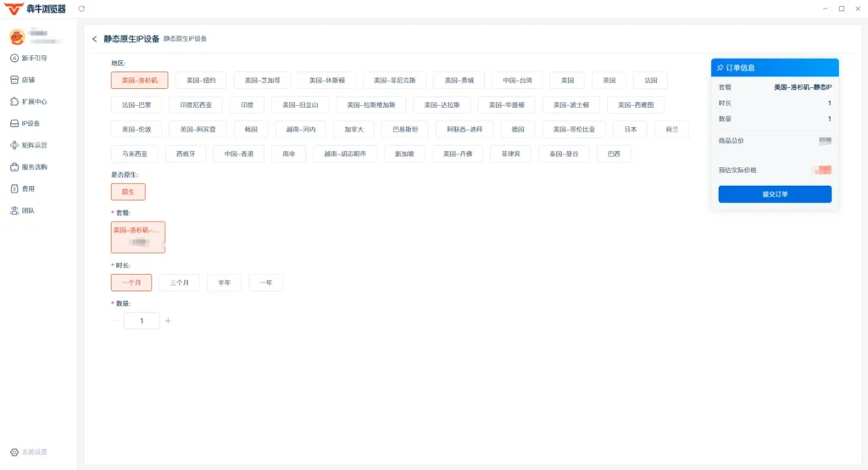This screenshot has width=868, height=470.
Task: Decrease quantity with the minus button
Action: pos(115,321)
